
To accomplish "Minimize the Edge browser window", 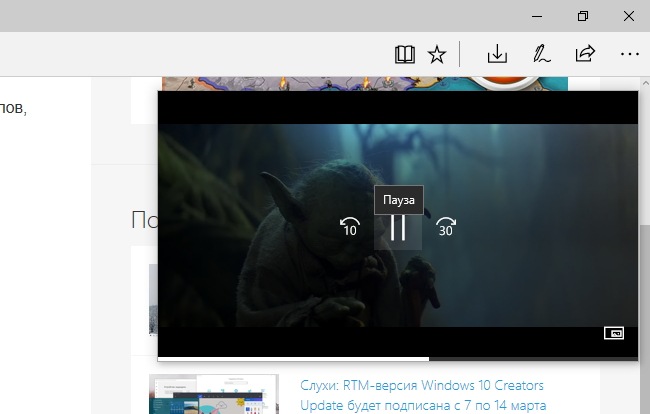I will [537, 16].
